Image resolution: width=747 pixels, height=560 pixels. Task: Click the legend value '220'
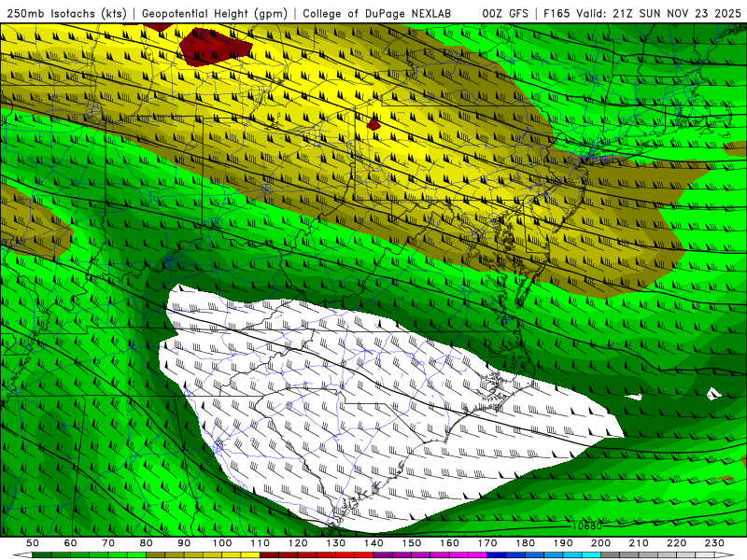pos(676,543)
